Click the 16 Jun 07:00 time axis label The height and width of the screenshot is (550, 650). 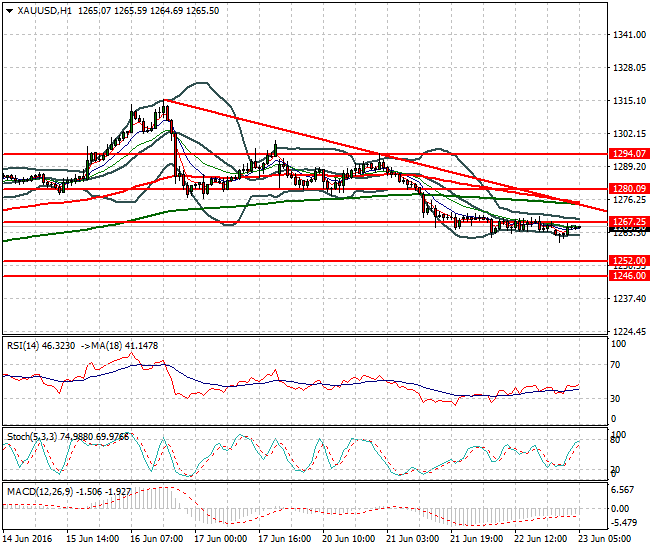(157, 539)
